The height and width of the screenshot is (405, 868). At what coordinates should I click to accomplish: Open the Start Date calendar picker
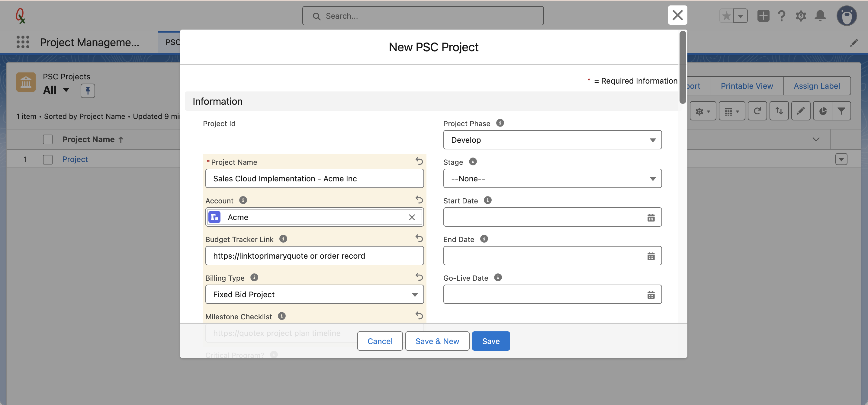click(651, 218)
